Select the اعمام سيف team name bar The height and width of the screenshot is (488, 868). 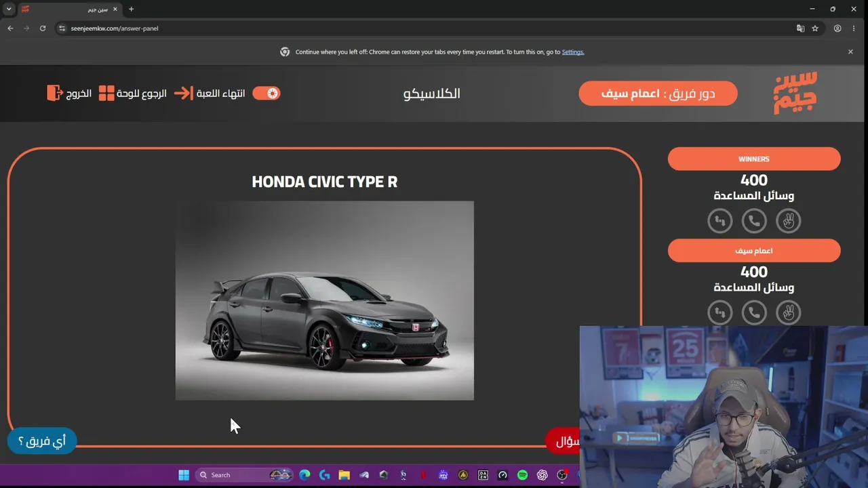(754, 251)
